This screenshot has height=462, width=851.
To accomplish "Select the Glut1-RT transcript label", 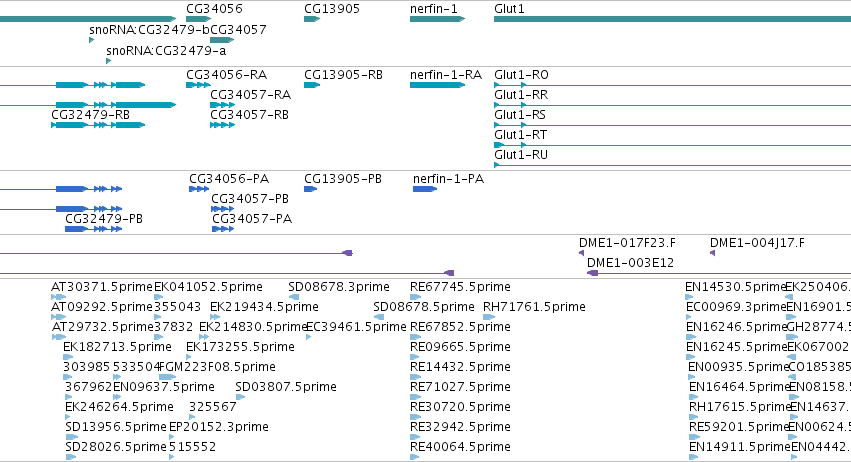I will 520,135.
